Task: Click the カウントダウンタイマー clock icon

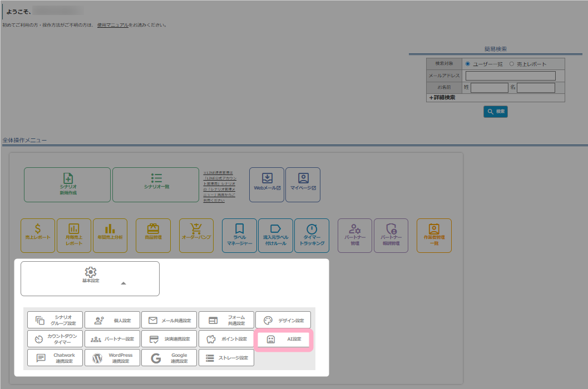Action: (x=39, y=339)
